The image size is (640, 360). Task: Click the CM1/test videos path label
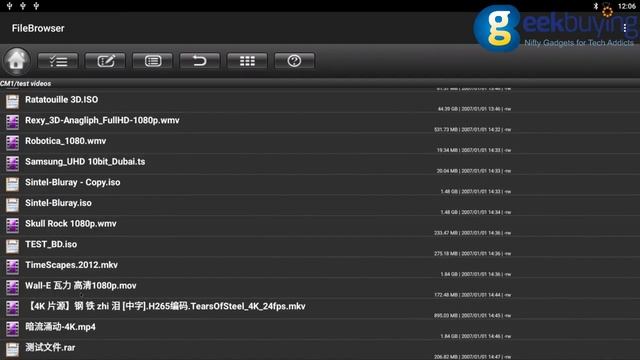pos(26,84)
